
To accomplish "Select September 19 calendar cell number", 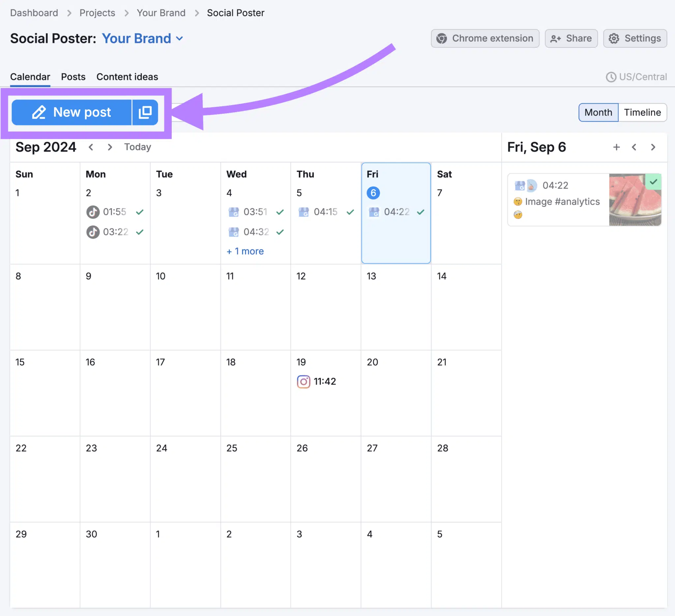I will click(x=301, y=362).
